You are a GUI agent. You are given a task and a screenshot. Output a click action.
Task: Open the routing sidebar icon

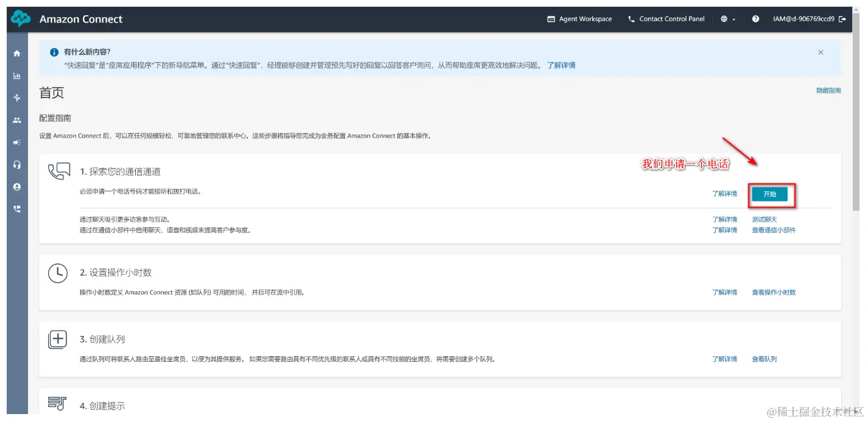pyautogui.click(x=16, y=98)
